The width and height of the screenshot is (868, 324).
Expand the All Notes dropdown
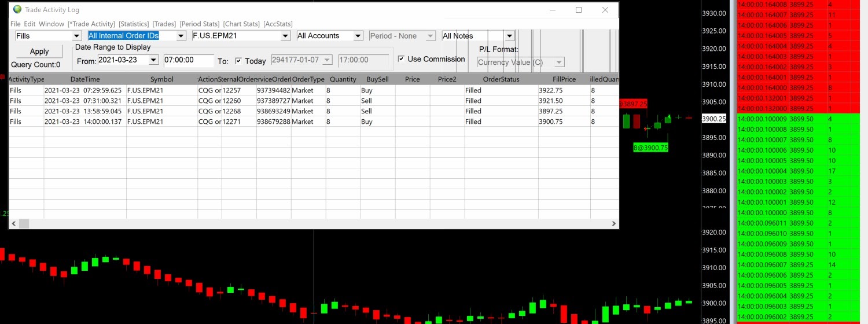(x=509, y=36)
